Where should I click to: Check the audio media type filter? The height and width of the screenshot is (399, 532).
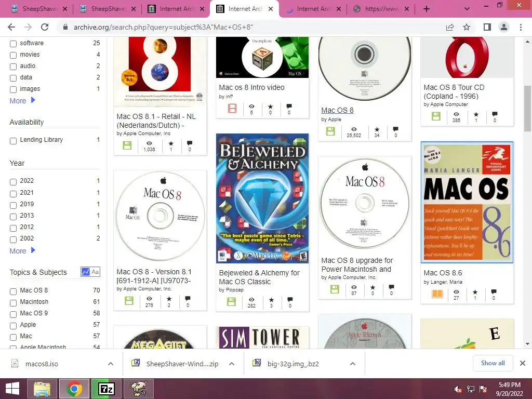[13, 66]
